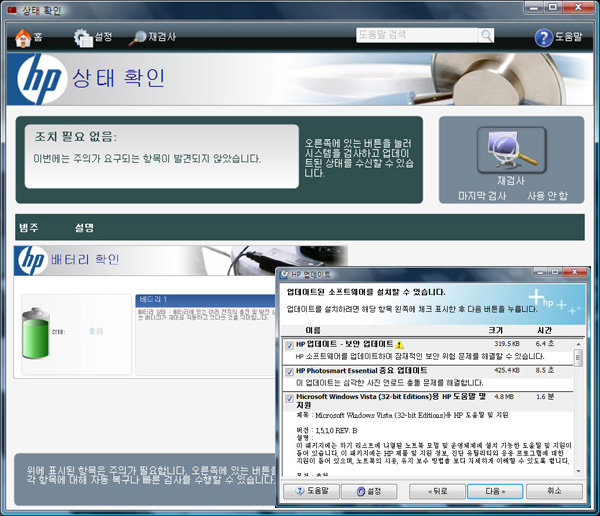
Task: Click 마지막 검사 label
Action: tap(482, 196)
